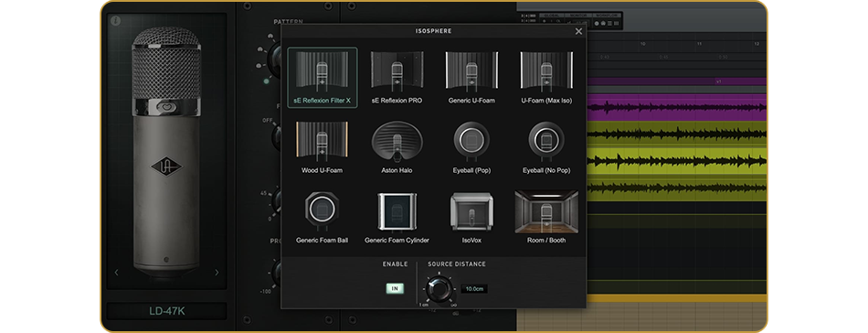Select the Room / Booth option
The height and width of the screenshot is (333, 868).
tap(546, 217)
